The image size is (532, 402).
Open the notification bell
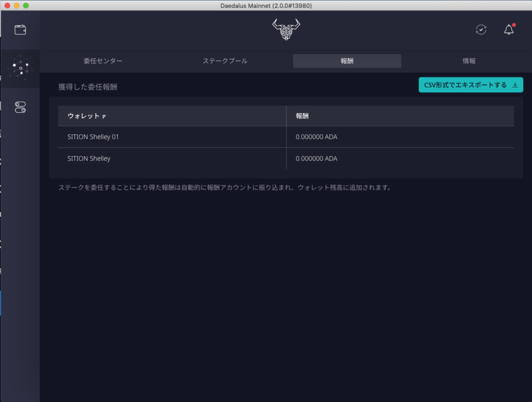click(x=509, y=30)
